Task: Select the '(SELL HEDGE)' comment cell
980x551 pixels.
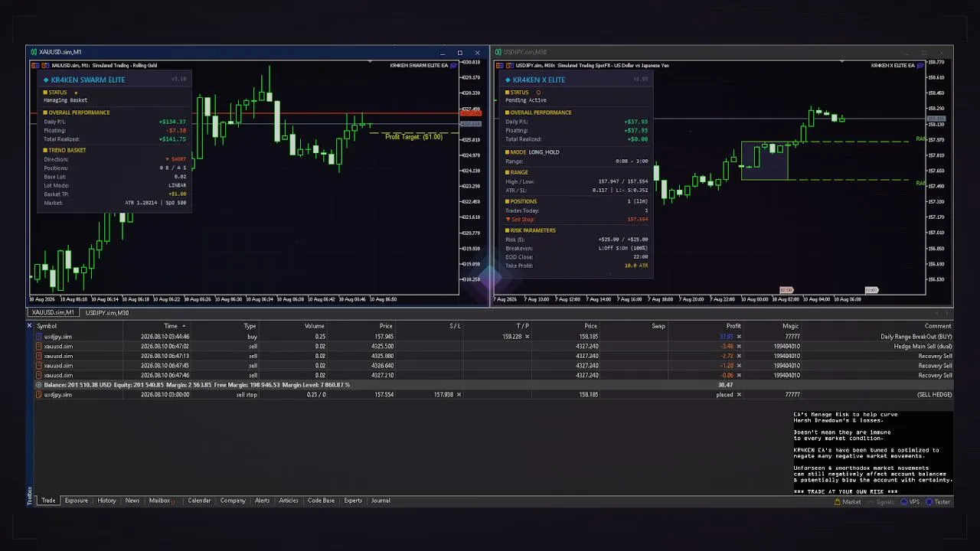Action: click(x=934, y=395)
